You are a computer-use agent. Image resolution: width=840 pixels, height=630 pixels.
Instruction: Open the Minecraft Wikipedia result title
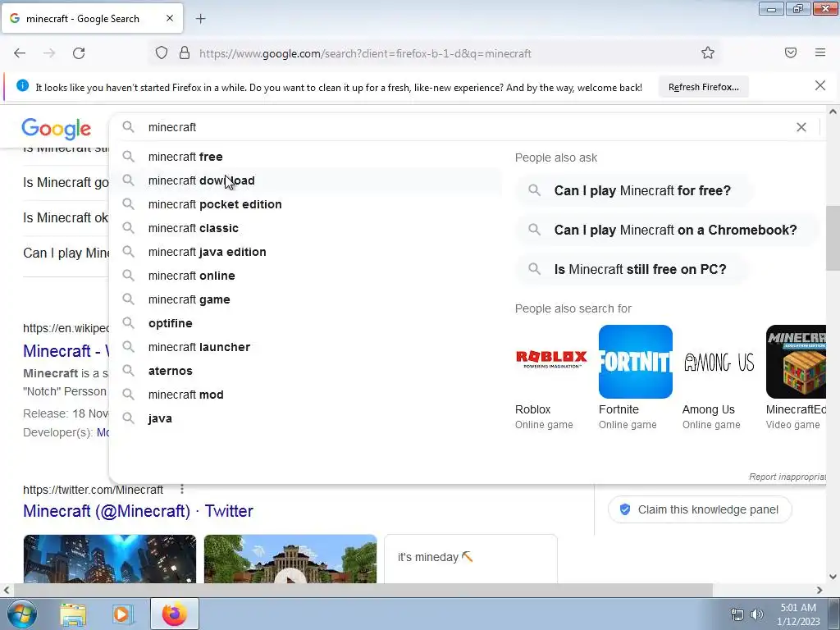(x=66, y=351)
